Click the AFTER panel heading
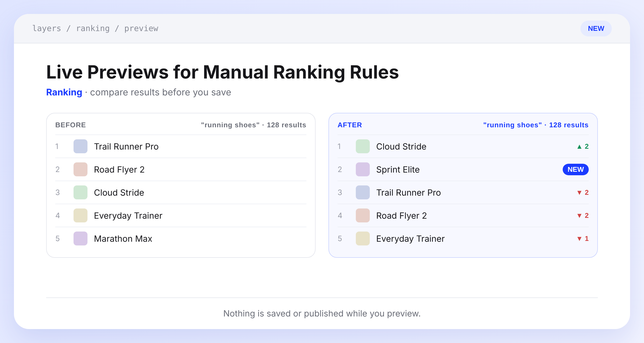The height and width of the screenshot is (343, 644). click(x=350, y=125)
